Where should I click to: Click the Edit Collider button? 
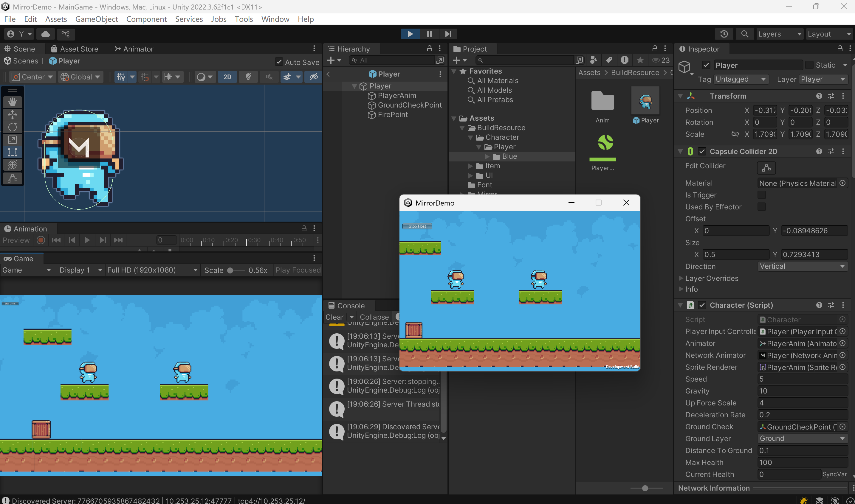pyautogui.click(x=766, y=167)
